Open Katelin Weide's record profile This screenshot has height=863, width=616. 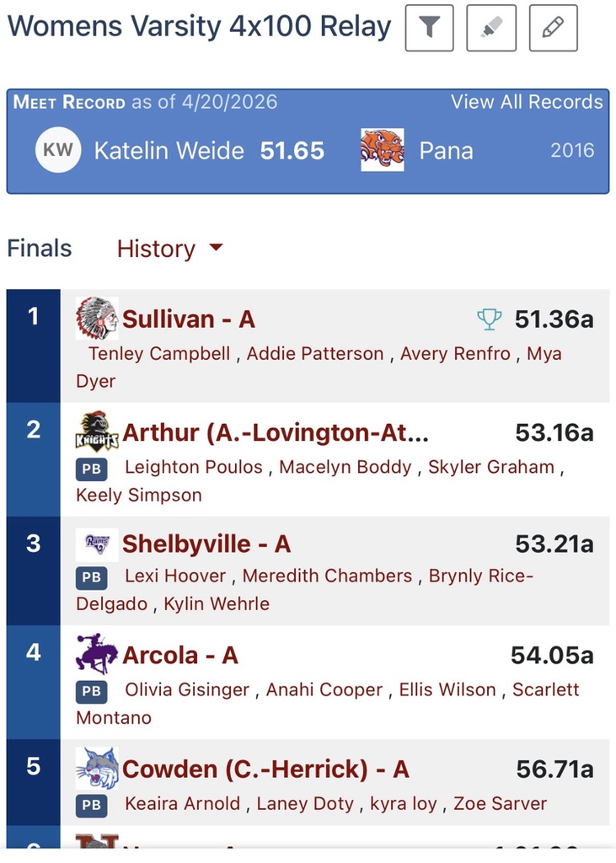(169, 151)
